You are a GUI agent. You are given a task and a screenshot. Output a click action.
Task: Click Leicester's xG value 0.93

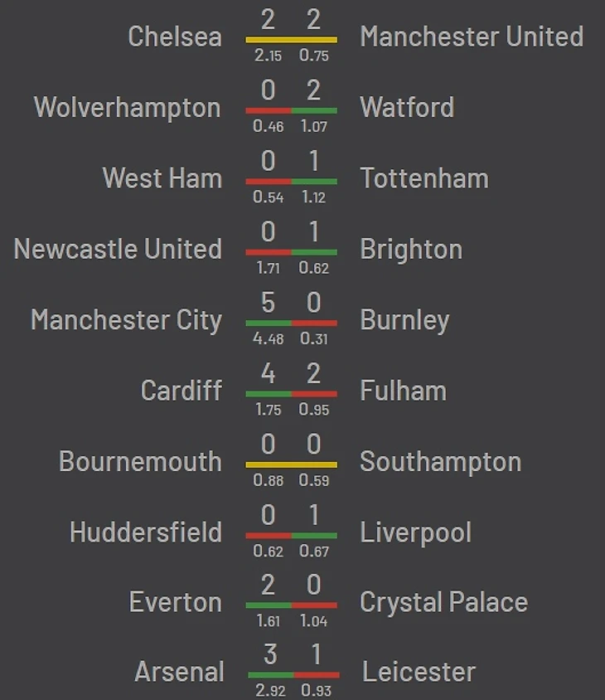point(317,691)
